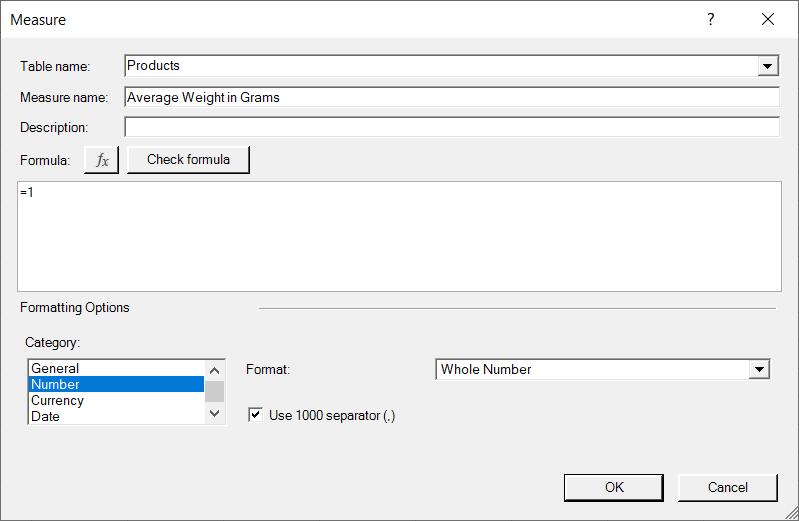Click the Check formula button
Viewport: 799px width, 521px height.
pos(188,160)
